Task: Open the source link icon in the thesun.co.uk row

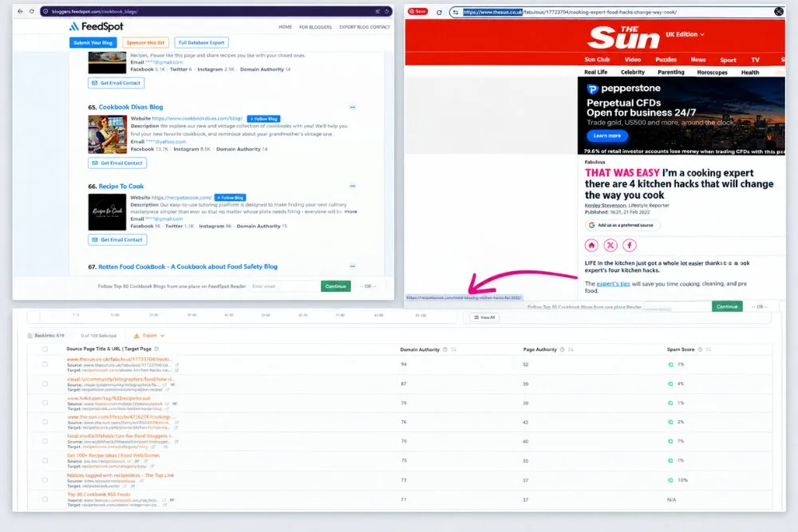Action: coord(176,365)
